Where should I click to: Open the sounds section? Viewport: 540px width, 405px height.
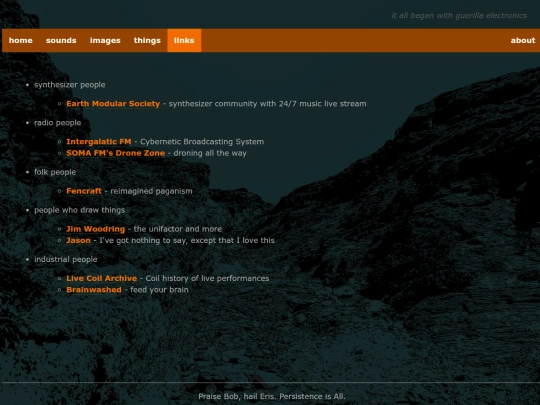[x=61, y=40]
